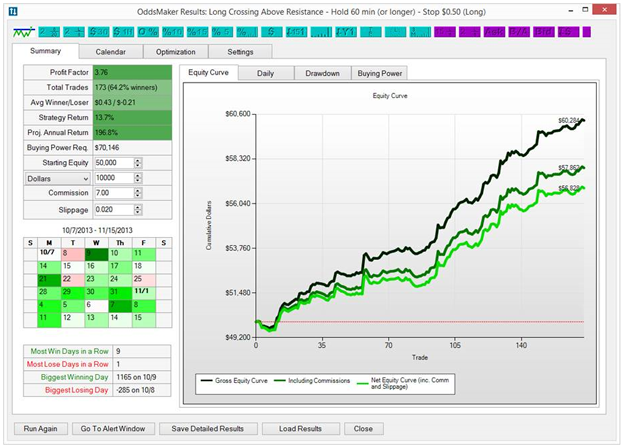
Task: Select the Equity Curve chart tab
Action: click(x=208, y=73)
